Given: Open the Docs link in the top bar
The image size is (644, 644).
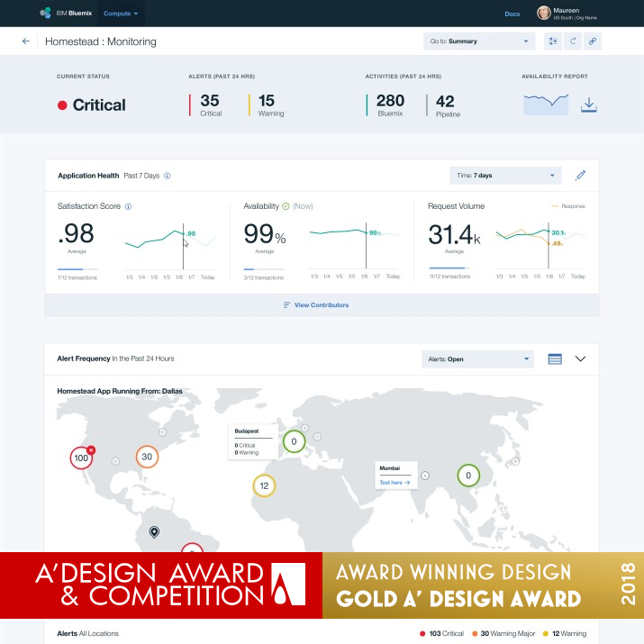Looking at the screenshot, I should click(512, 14).
